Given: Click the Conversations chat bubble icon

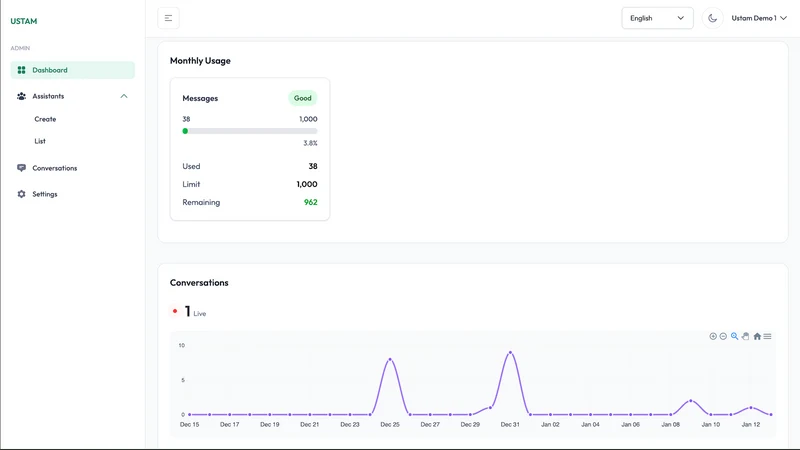Looking at the screenshot, I should tap(21, 168).
